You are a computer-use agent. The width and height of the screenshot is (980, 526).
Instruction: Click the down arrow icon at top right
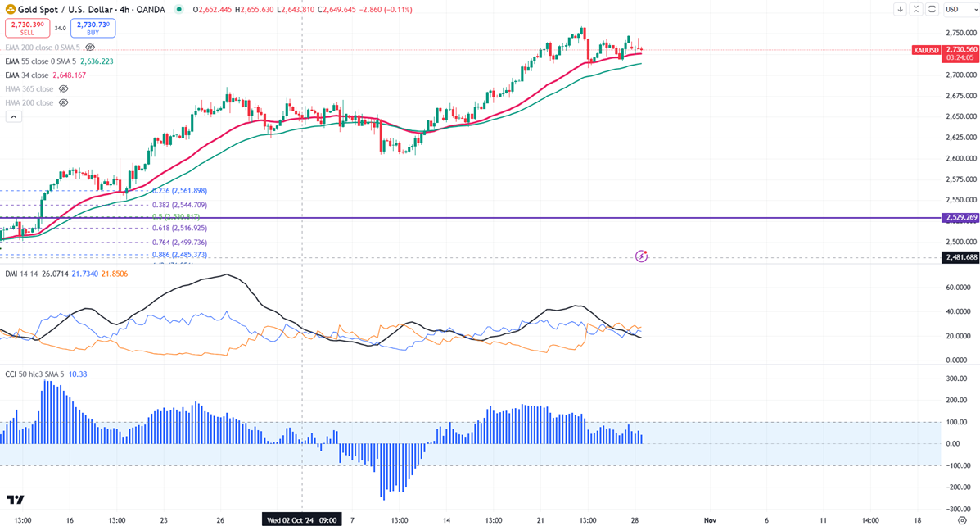tap(900, 9)
